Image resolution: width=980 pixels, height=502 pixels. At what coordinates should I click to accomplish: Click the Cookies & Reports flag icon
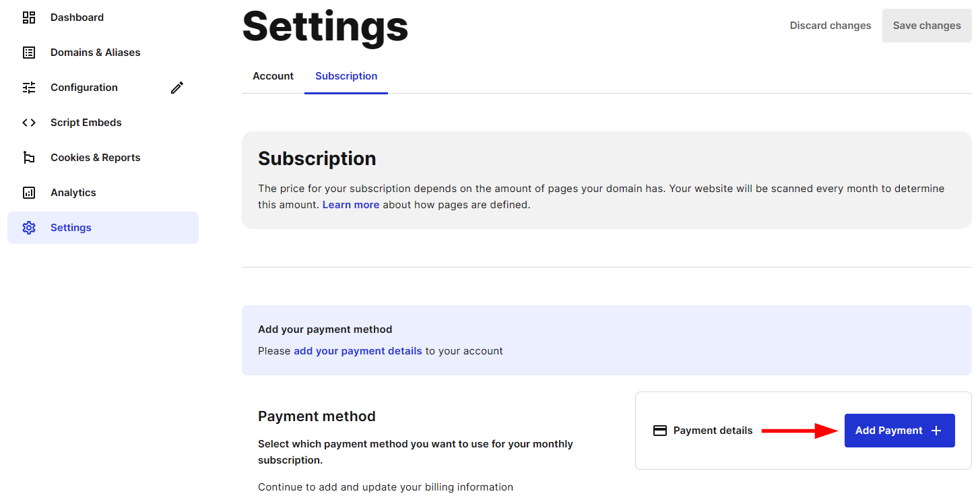click(x=28, y=157)
